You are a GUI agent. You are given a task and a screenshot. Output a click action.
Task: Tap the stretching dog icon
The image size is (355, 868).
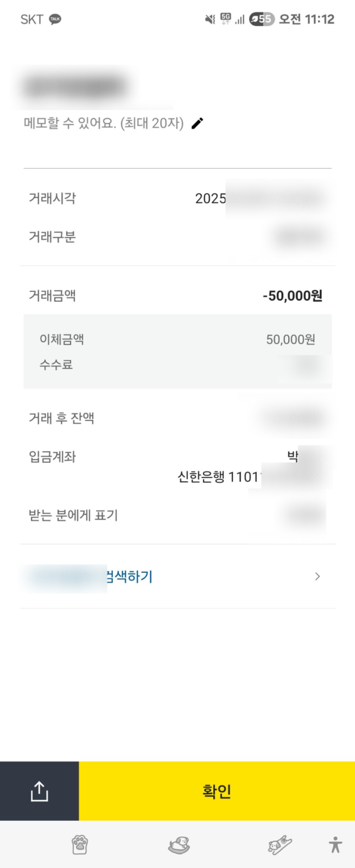[280, 845]
